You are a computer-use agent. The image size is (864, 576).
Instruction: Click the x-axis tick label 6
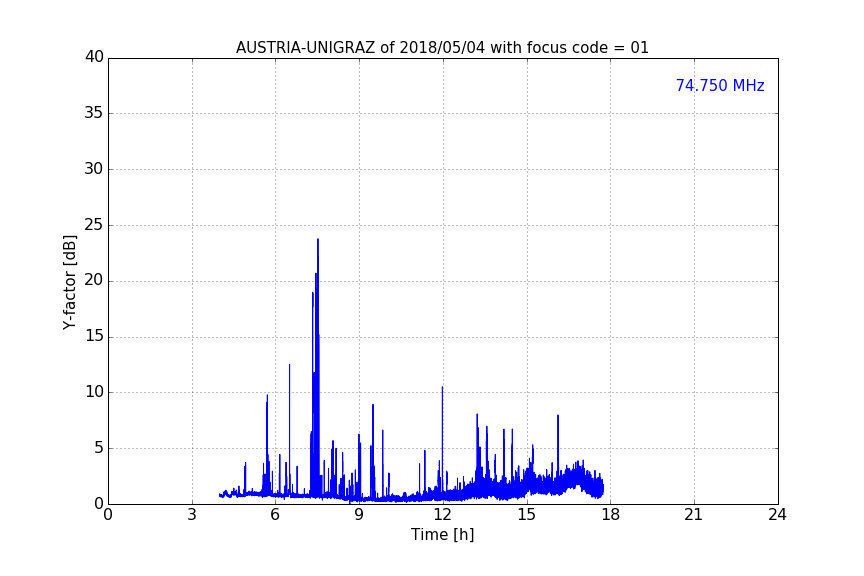coord(275,515)
